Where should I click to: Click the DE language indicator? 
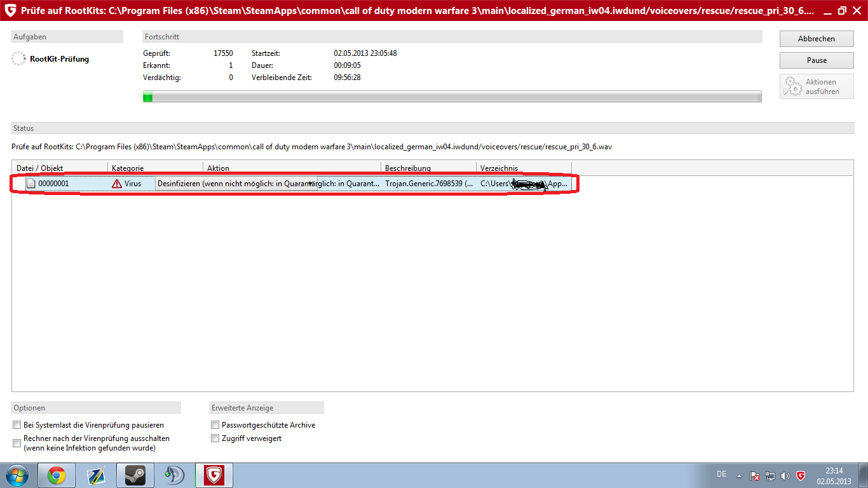pyautogui.click(x=721, y=474)
